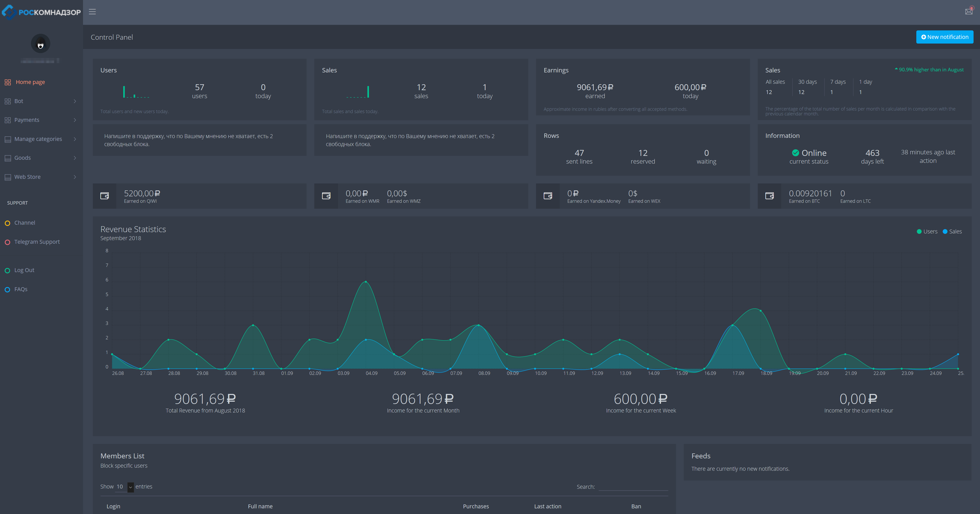Open the mail notifications icon
The height and width of the screenshot is (514, 980).
[x=969, y=11]
